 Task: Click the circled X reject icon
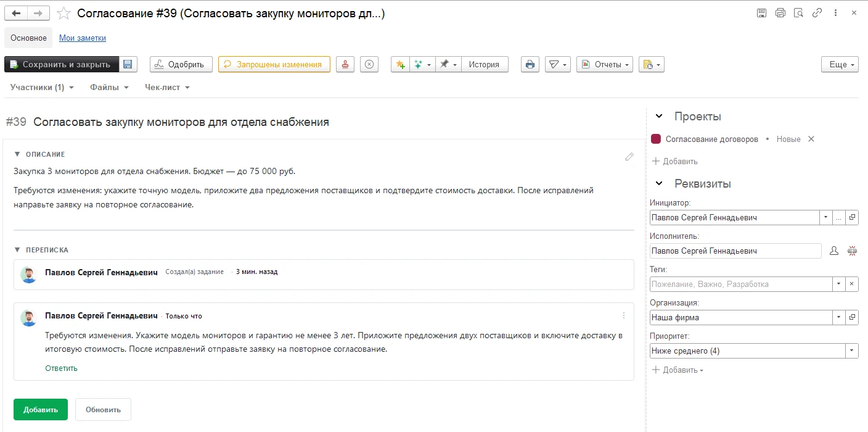pos(369,64)
